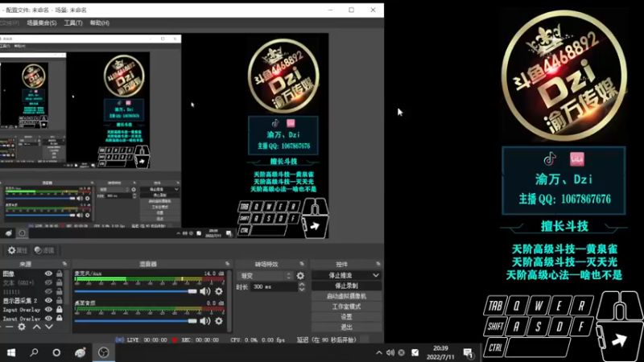This screenshot has height=362, width=644.
Task: Open the 渐变 transition dropdown
Action: [x=265, y=276]
